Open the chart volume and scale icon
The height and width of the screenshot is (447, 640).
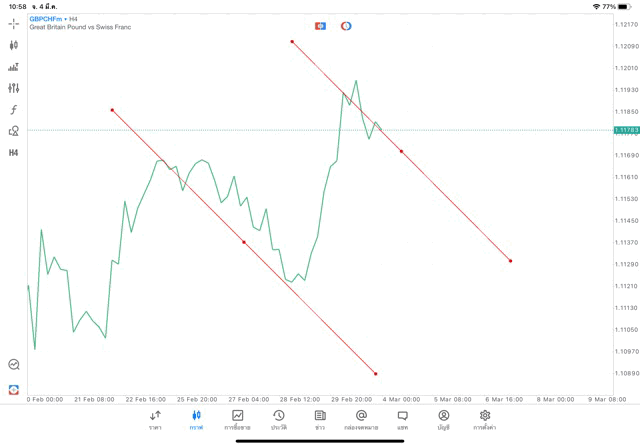tap(14, 67)
